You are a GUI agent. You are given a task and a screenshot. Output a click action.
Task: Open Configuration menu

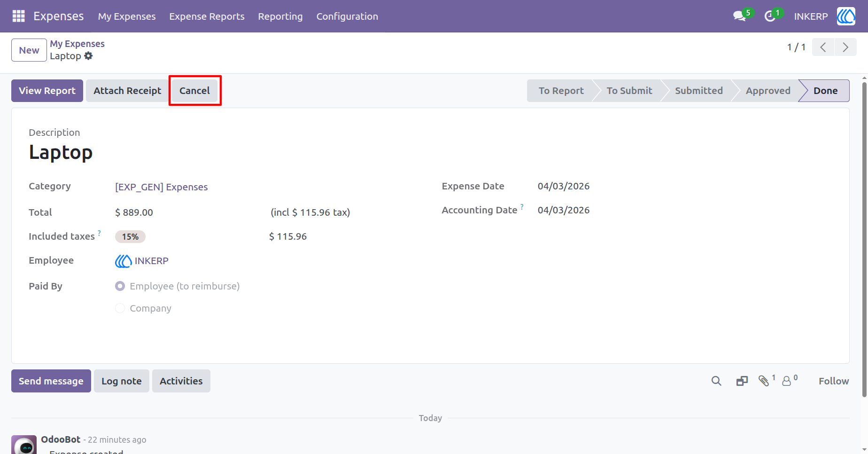coord(347,16)
